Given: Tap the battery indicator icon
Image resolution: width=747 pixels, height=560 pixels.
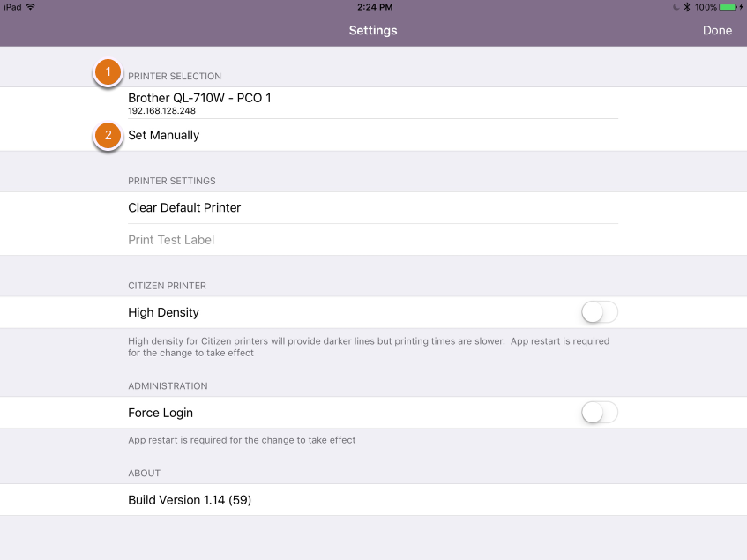Looking at the screenshot, I should pos(728,7).
